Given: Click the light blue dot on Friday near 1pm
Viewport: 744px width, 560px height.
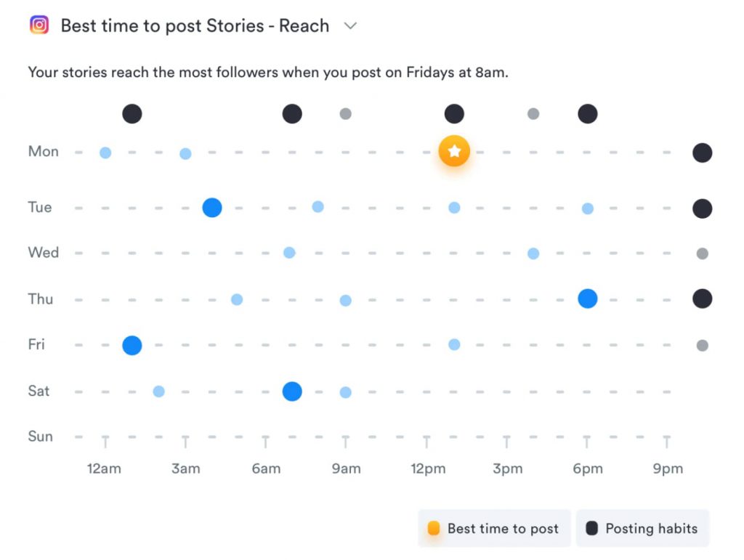Looking at the screenshot, I should pyautogui.click(x=454, y=344).
